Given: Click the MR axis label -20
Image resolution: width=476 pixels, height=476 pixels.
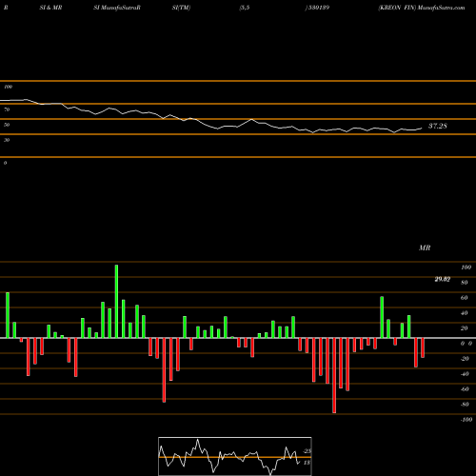Looking at the screenshot, I should tap(465, 359).
